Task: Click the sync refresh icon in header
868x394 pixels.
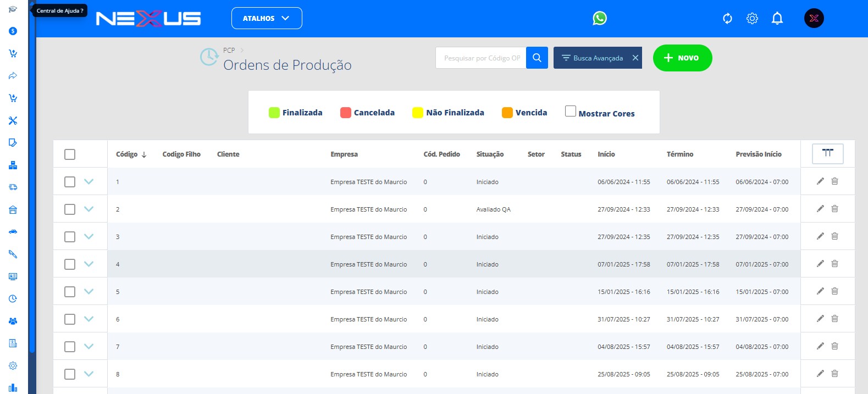Action: coord(727,19)
